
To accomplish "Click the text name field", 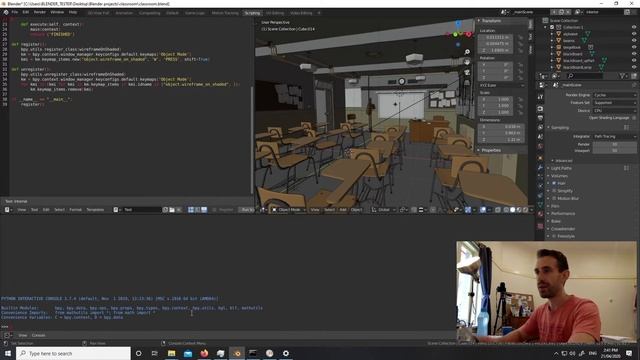I will point(142,210).
